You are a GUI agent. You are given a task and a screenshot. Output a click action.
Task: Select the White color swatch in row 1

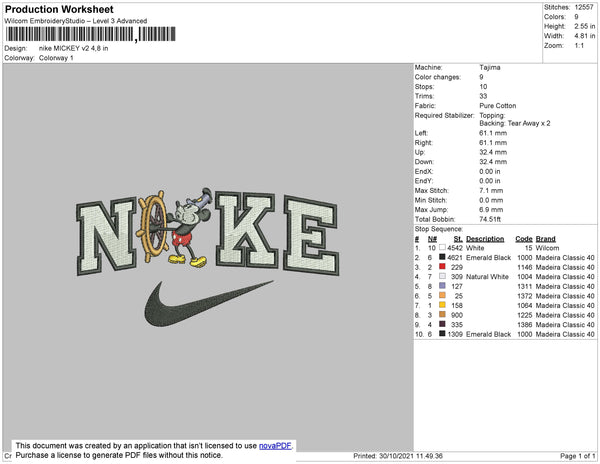point(442,247)
